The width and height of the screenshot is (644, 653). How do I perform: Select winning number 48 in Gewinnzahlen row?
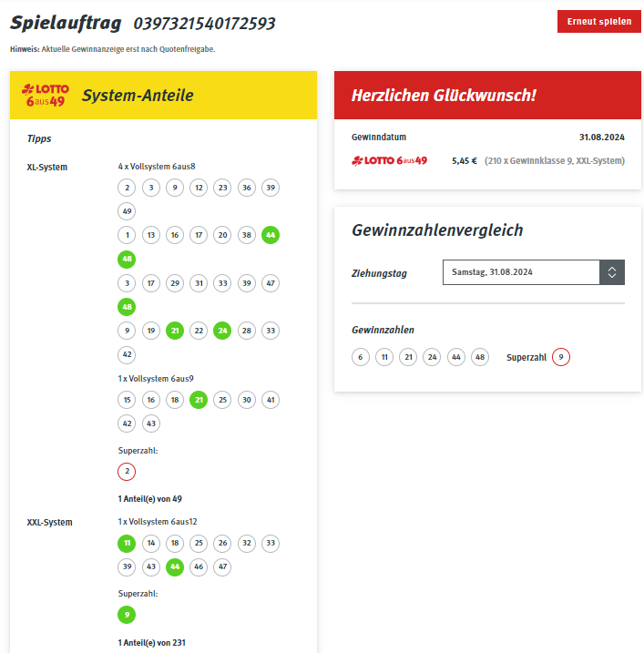(x=480, y=357)
